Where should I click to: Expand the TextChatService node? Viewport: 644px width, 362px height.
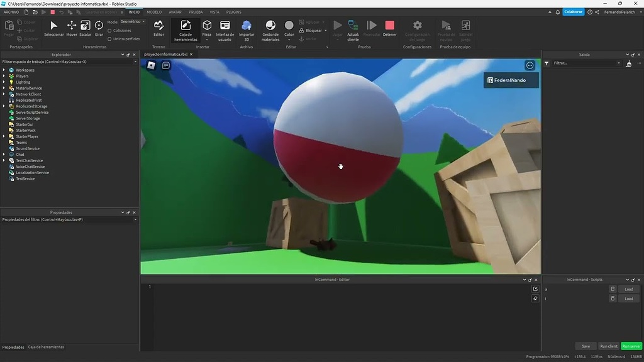[4, 160]
